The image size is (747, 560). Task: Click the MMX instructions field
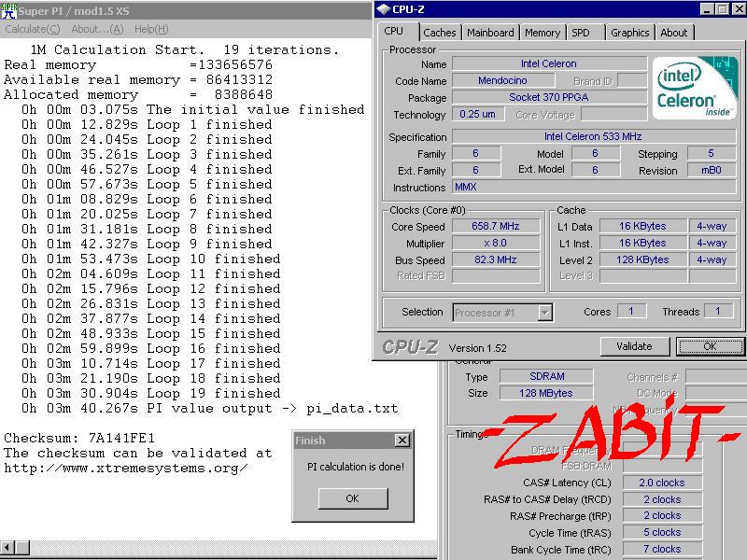coord(594,187)
